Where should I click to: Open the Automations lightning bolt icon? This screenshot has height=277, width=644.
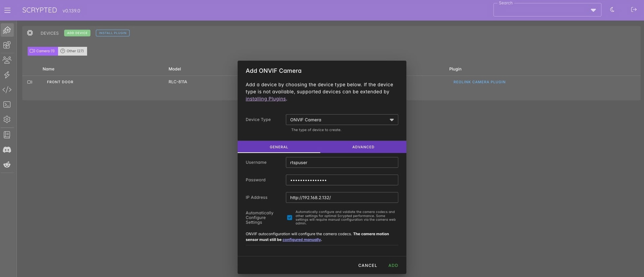[x=7, y=75]
